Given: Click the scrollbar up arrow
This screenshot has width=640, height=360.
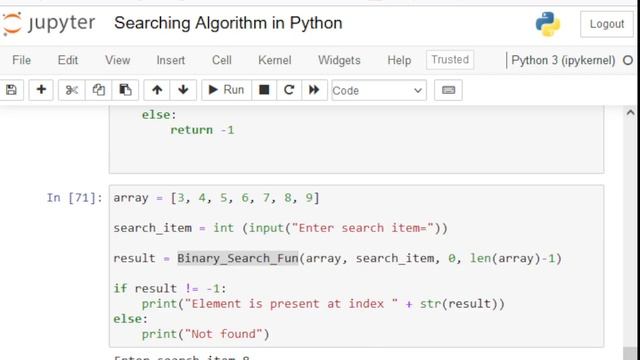Looking at the screenshot, I should click(x=630, y=113).
